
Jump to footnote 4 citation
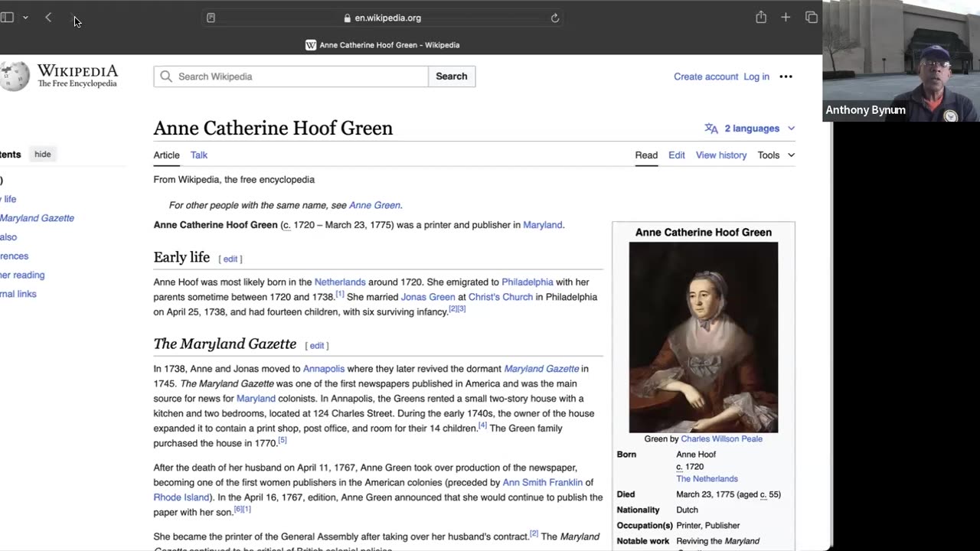(483, 425)
